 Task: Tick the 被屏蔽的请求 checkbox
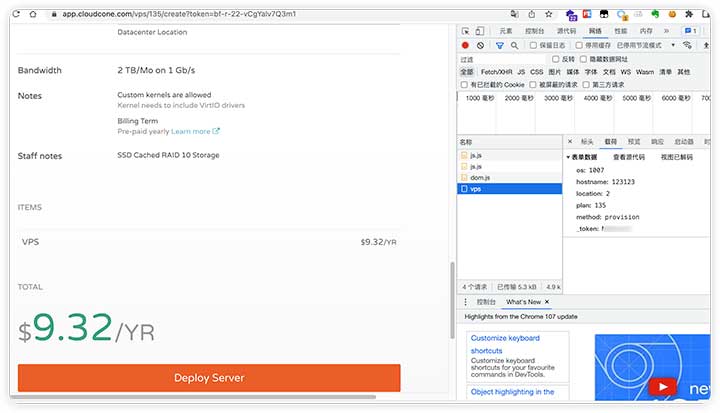click(533, 85)
